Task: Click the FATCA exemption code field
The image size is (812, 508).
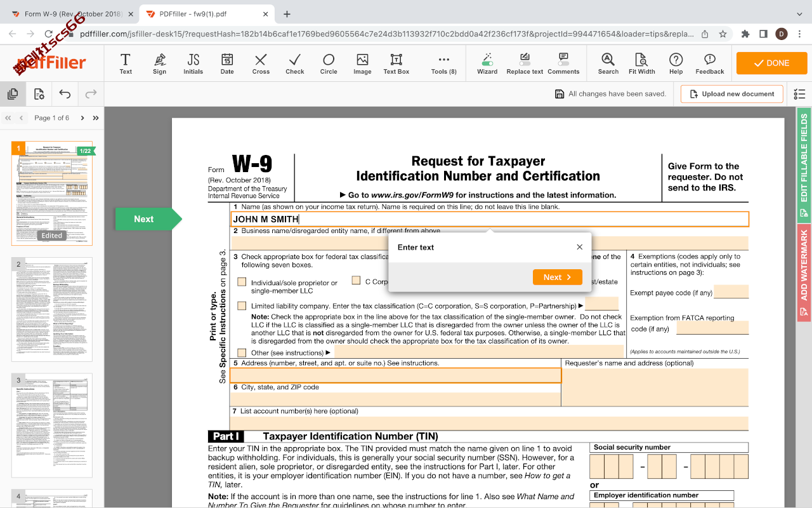Action: click(712, 328)
